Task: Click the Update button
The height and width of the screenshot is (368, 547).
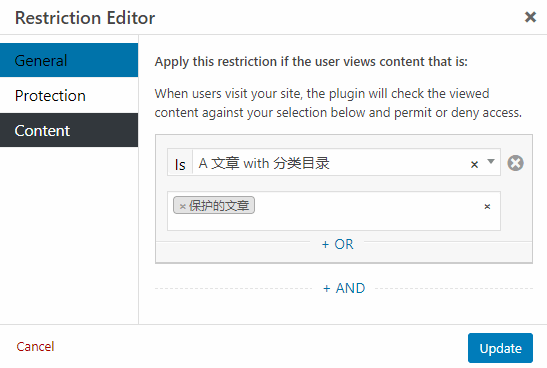Action: pyautogui.click(x=500, y=348)
